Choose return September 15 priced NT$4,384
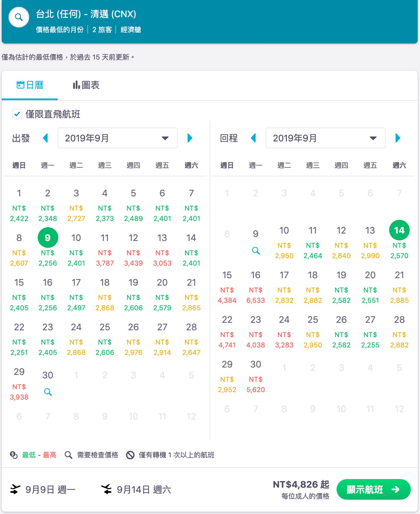Viewport: 420px width, 514px height. 227,287
